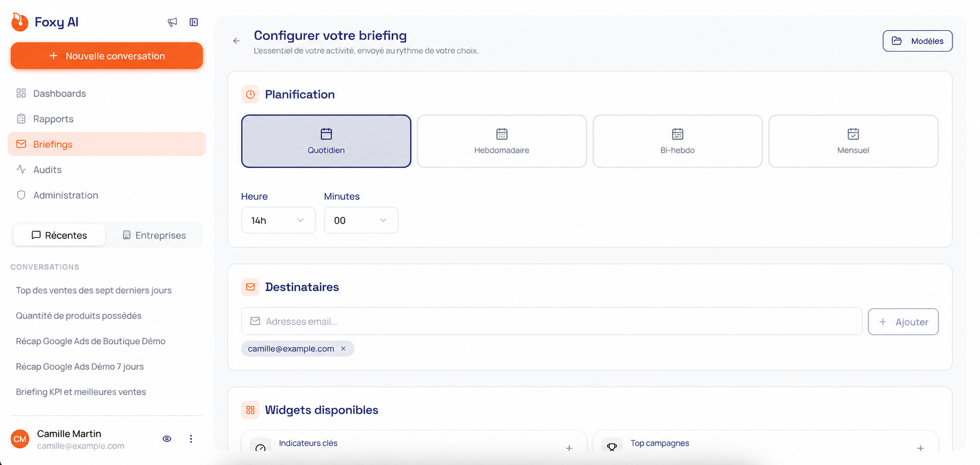Click the Top campagnes trophy icon
Image resolution: width=980 pixels, height=465 pixels.
[612, 446]
